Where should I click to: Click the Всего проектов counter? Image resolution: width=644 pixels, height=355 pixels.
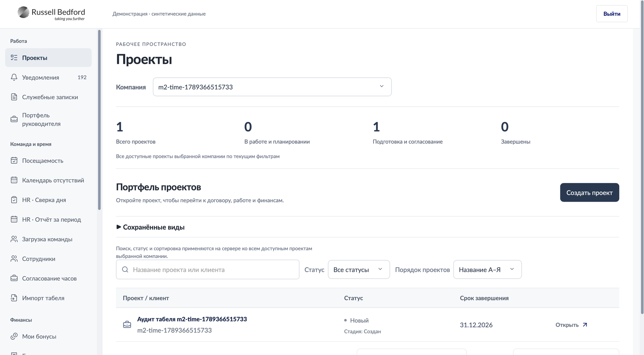(x=136, y=132)
